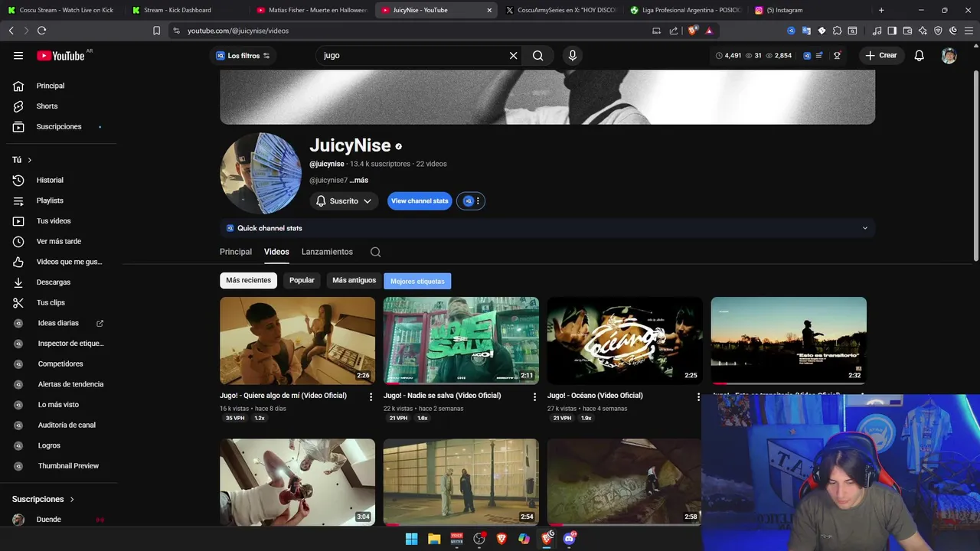Open the Suscrito subscription dropdown
The width and height of the screenshot is (980, 551).
coord(344,201)
